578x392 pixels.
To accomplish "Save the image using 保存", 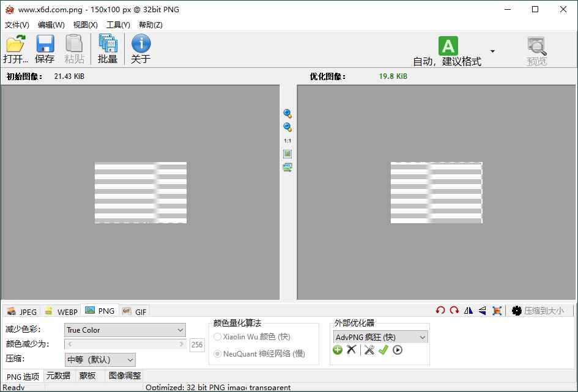I will coord(45,49).
